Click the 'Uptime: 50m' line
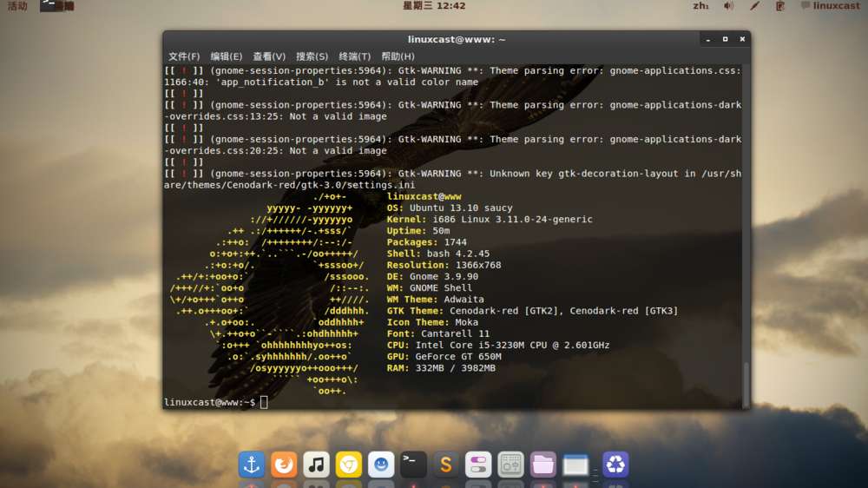868x488 pixels. click(x=418, y=231)
